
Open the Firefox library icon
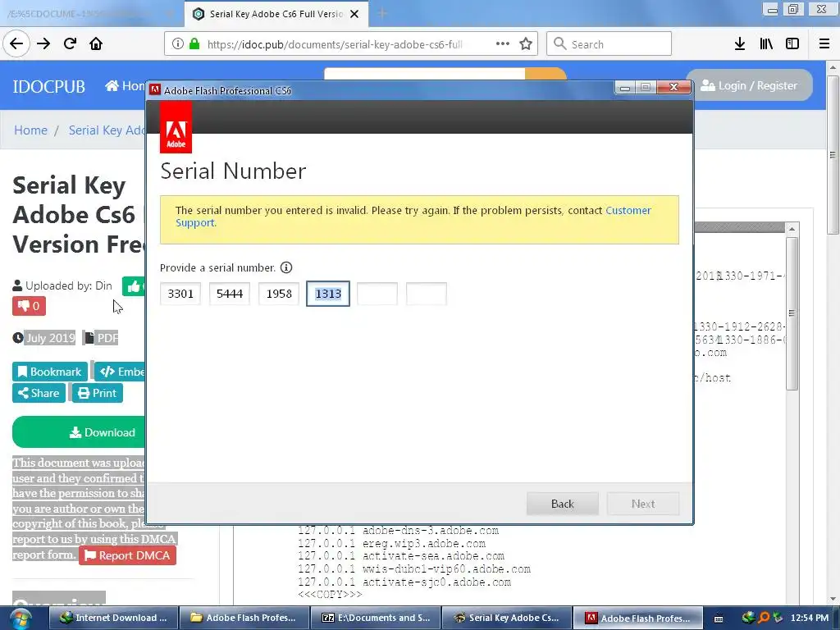766,44
